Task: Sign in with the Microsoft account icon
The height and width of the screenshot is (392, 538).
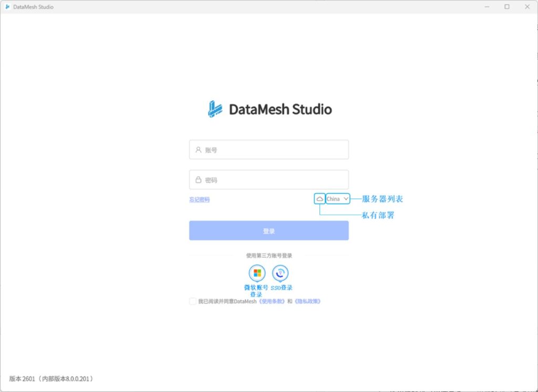Action: [x=257, y=273]
